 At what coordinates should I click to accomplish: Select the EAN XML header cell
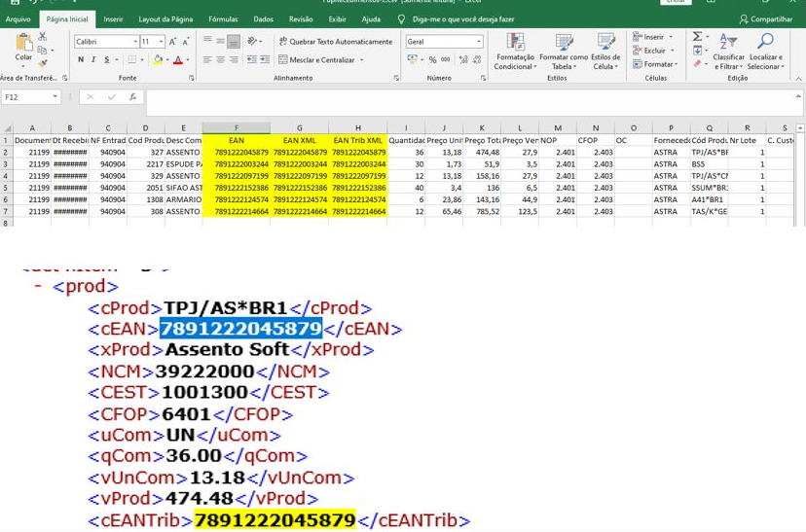[300, 140]
